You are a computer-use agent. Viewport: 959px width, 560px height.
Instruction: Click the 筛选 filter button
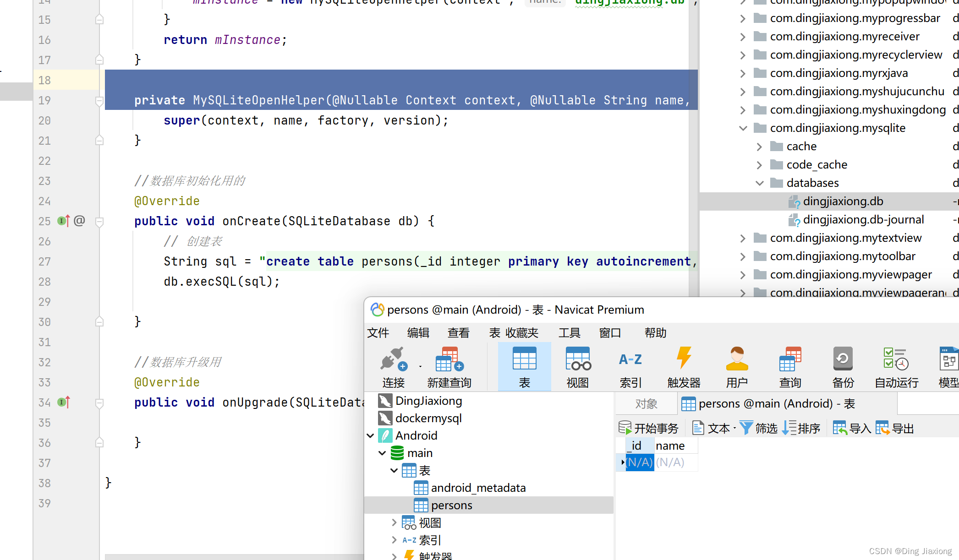click(759, 428)
